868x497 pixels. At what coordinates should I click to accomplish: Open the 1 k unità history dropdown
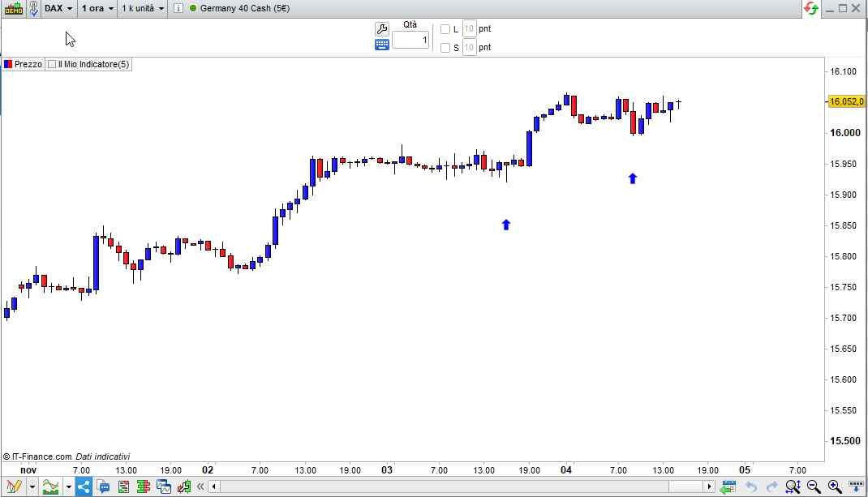point(143,8)
